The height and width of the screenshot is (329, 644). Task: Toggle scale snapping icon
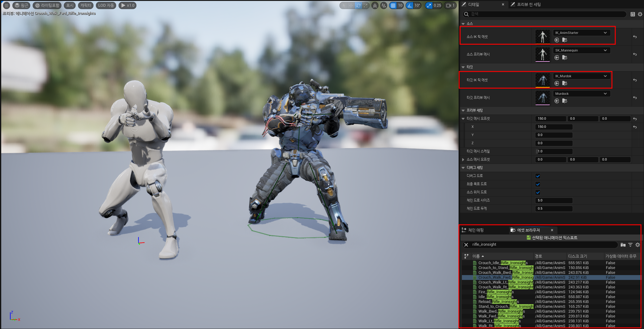pos(429,5)
